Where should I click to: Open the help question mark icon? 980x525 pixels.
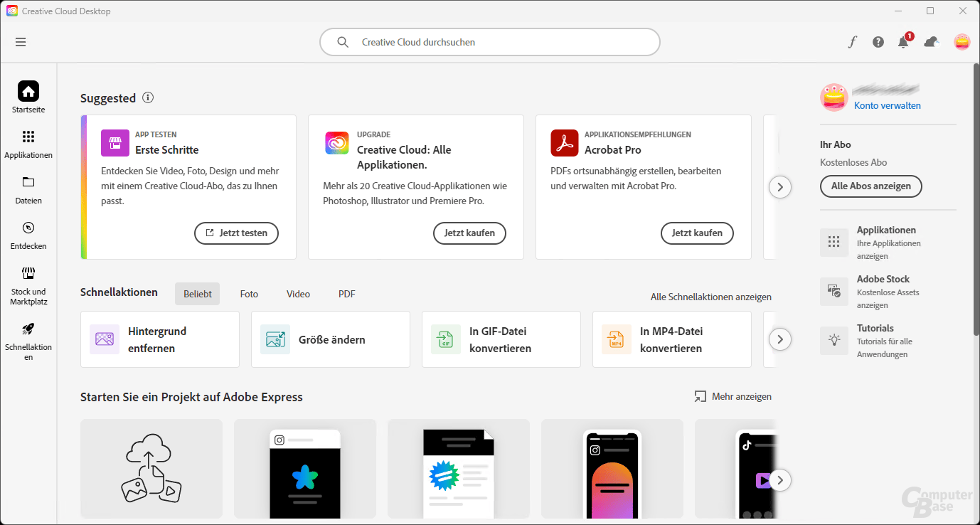click(x=878, y=42)
